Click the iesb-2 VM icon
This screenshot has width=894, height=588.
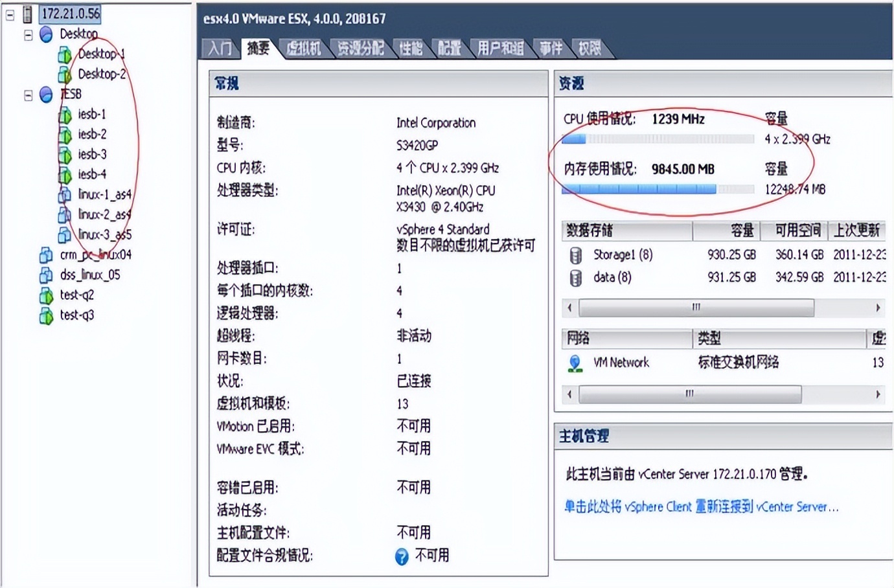click(65, 135)
